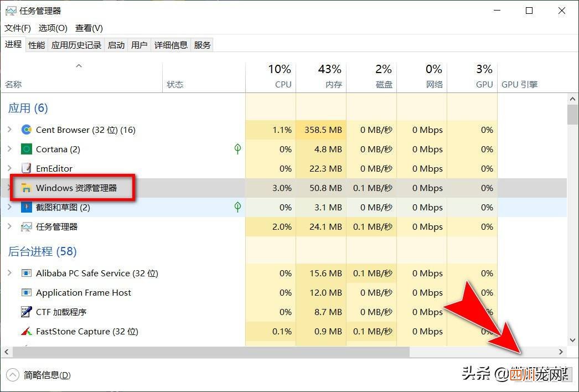Select the CTF 加载程序 process name
The image size is (579, 392).
pyautogui.click(x=61, y=312)
